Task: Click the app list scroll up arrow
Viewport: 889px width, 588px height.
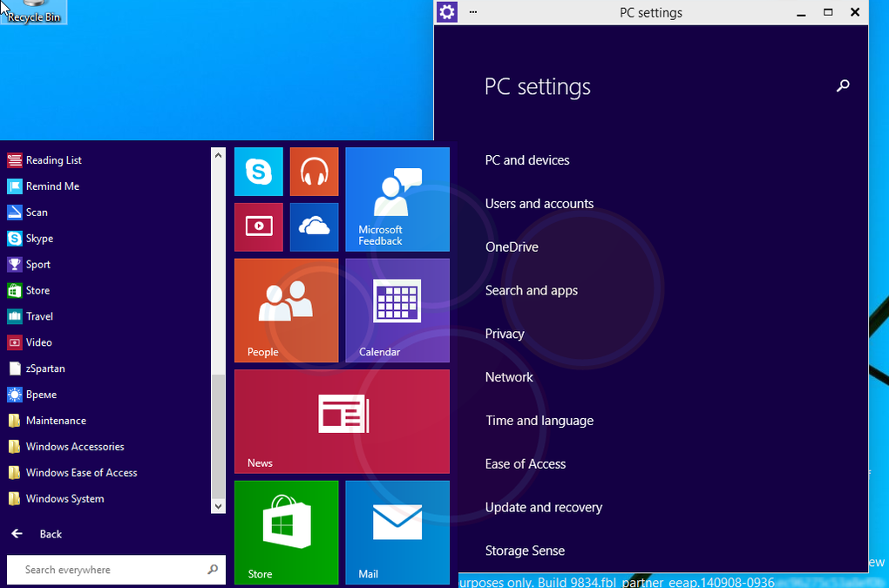Action: click(x=218, y=155)
